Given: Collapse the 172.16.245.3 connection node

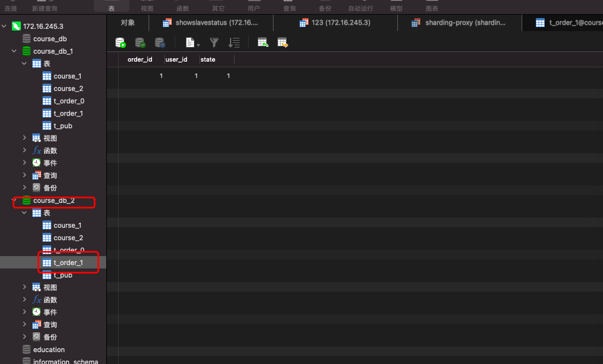Looking at the screenshot, I should (4, 26).
